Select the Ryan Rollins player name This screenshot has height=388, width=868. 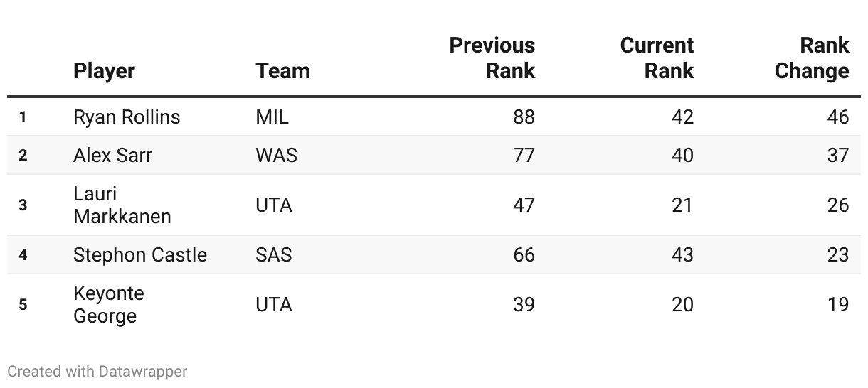pyautogui.click(x=127, y=117)
